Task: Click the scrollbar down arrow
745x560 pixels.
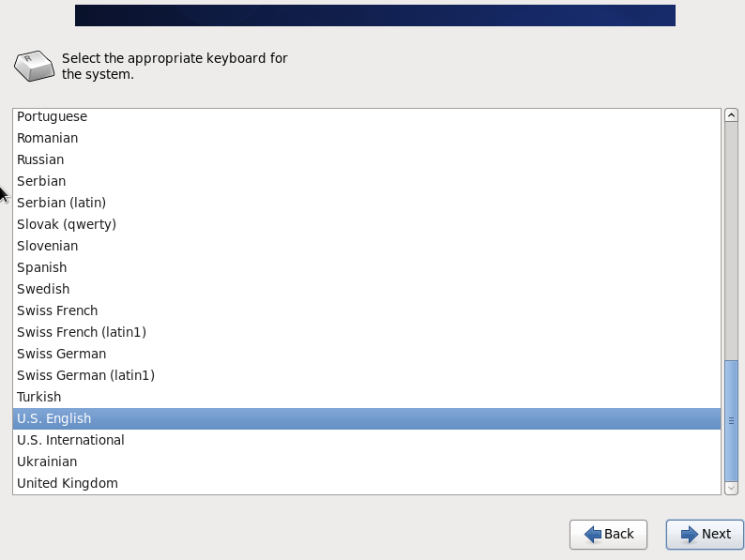Action: [x=731, y=488]
